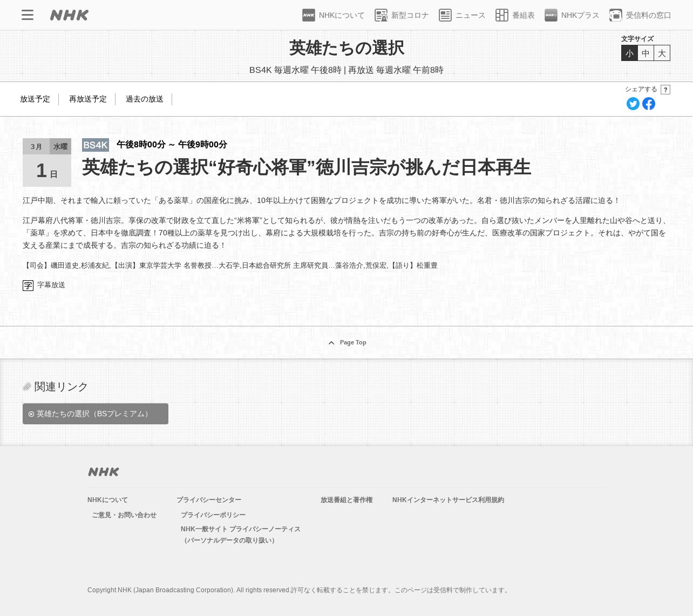Open NHKインターネットサービス利用規約 link
This screenshot has width=693, height=616.
click(x=449, y=500)
